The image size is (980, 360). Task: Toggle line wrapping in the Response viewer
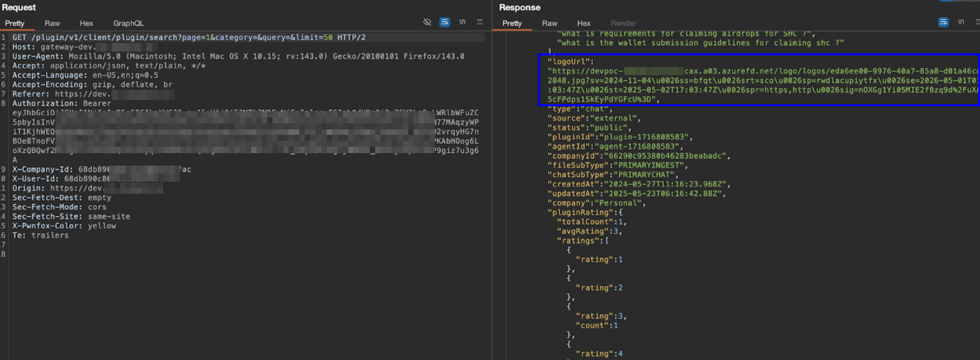(943, 22)
